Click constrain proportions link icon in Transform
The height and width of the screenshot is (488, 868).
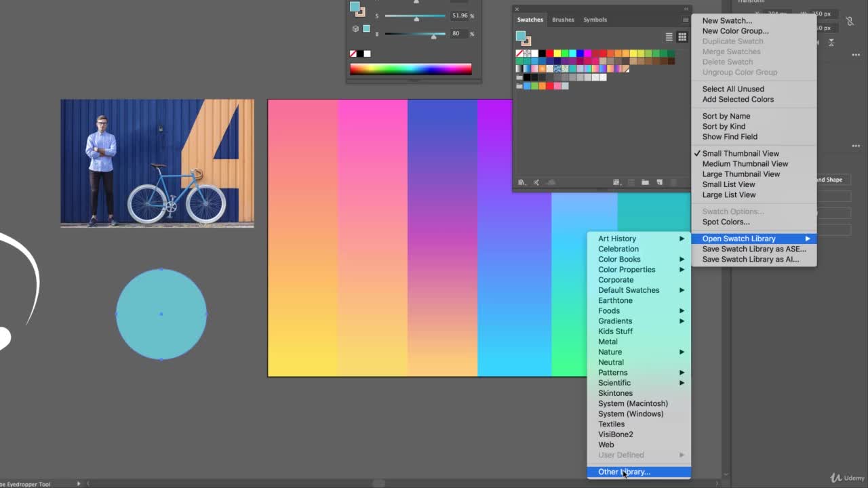[x=850, y=21]
